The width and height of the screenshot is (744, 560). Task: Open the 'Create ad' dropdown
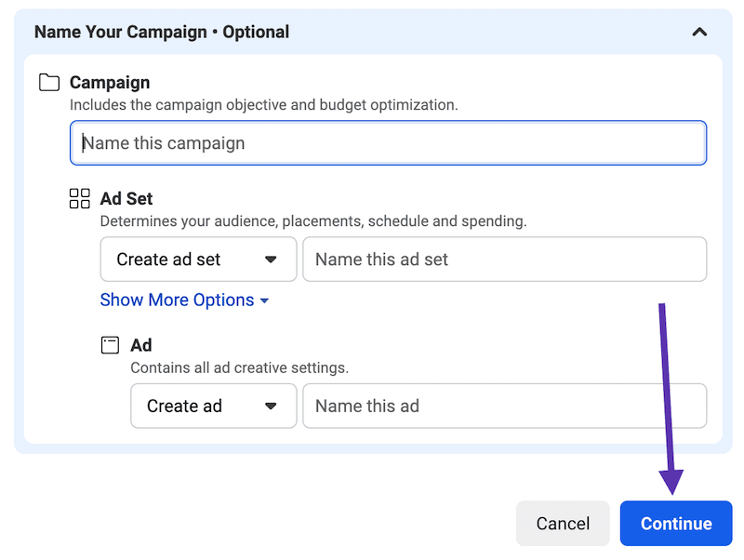(x=213, y=406)
